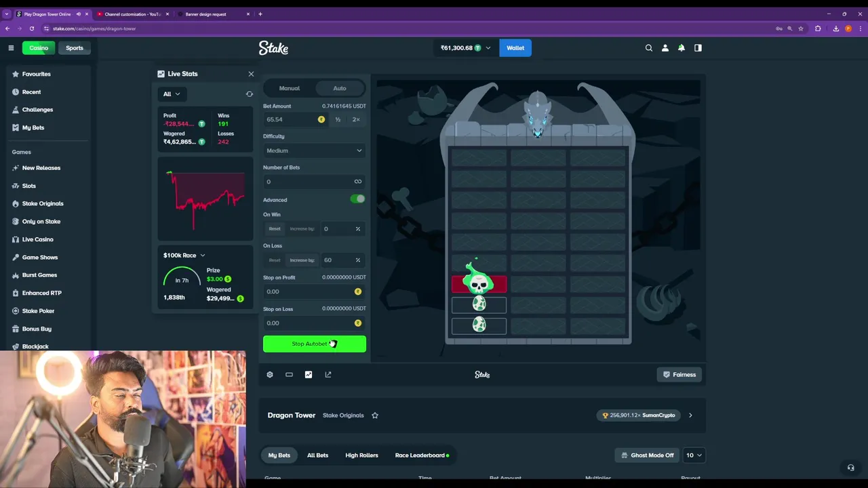This screenshot has width=868, height=488.
Task: Click the Stop on Loss field
Action: click(315, 323)
